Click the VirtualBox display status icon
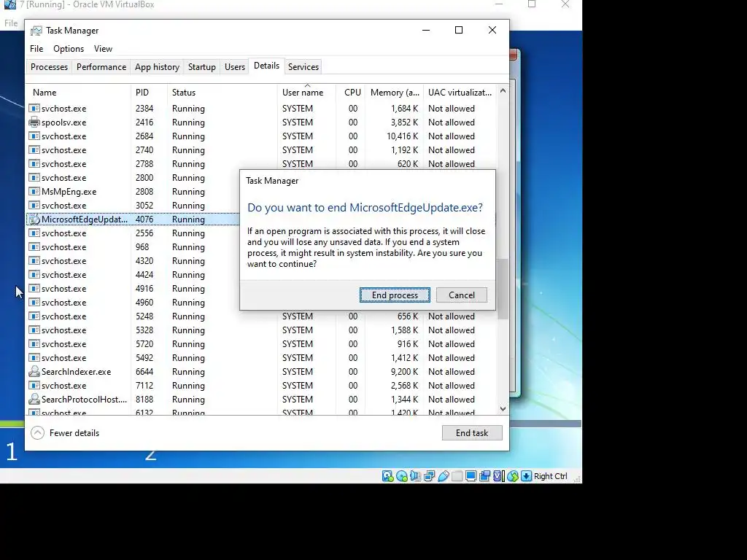The width and height of the screenshot is (747, 560). [x=471, y=476]
